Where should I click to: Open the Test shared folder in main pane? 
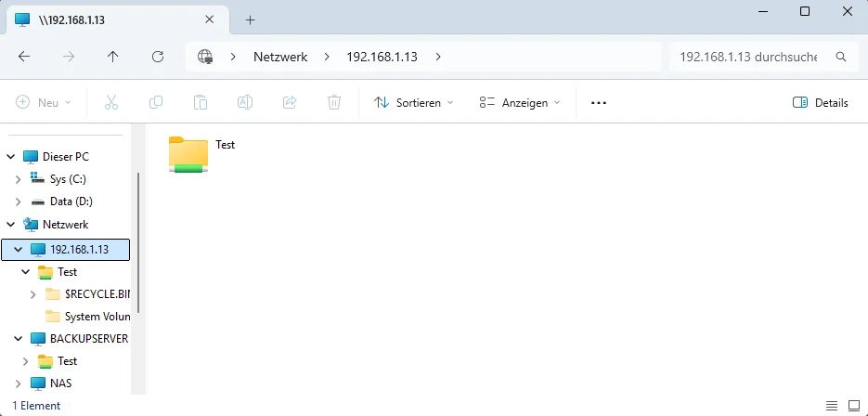(x=188, y=154)
